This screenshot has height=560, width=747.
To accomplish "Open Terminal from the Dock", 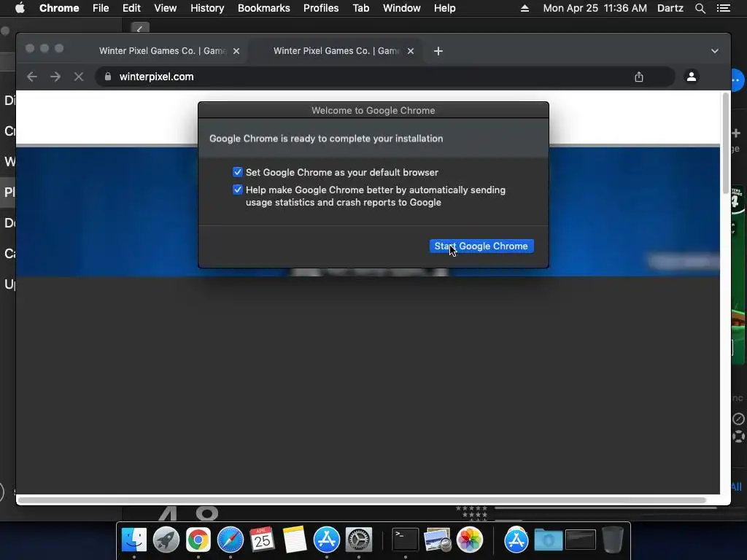I will point(405,540).
